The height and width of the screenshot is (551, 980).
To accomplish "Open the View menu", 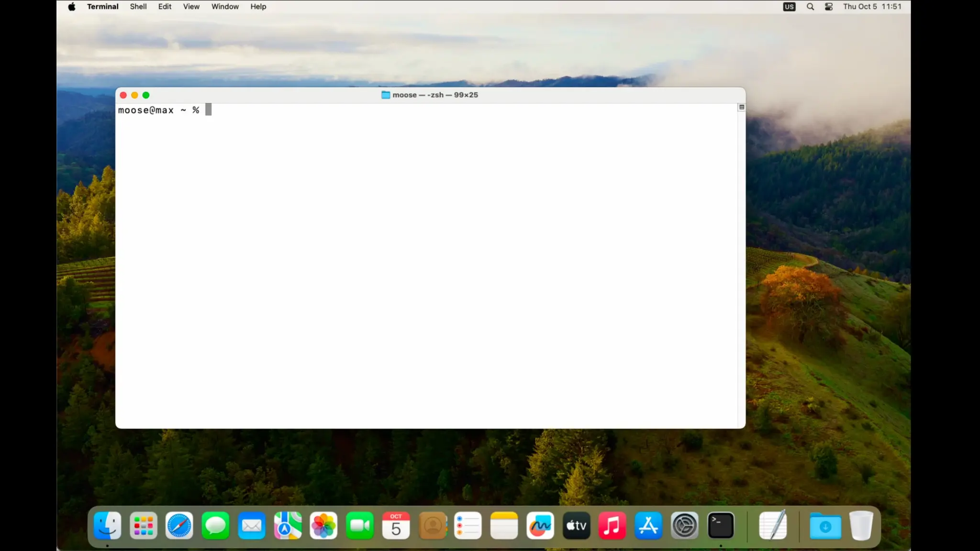I will coord(191,7).
